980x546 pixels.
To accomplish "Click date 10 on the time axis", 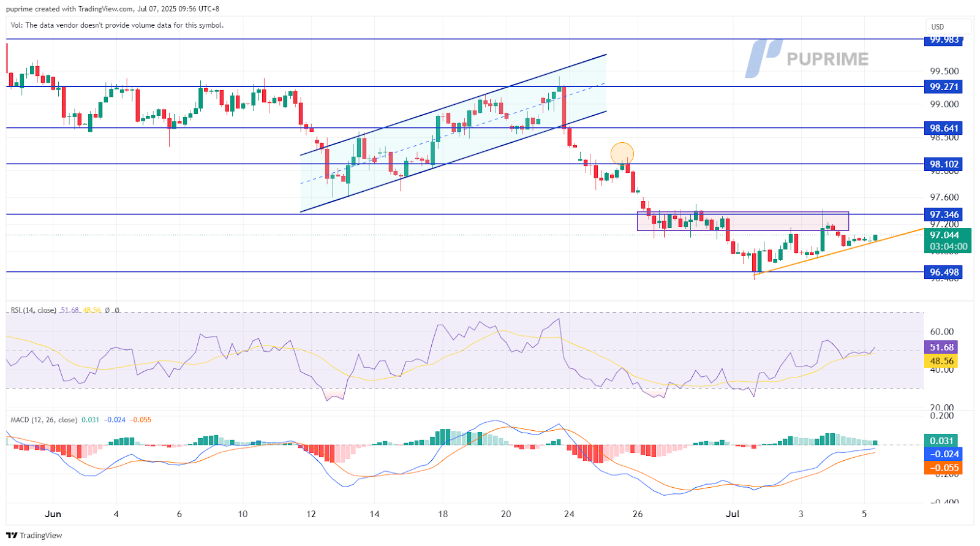I will tap(243, 514).
